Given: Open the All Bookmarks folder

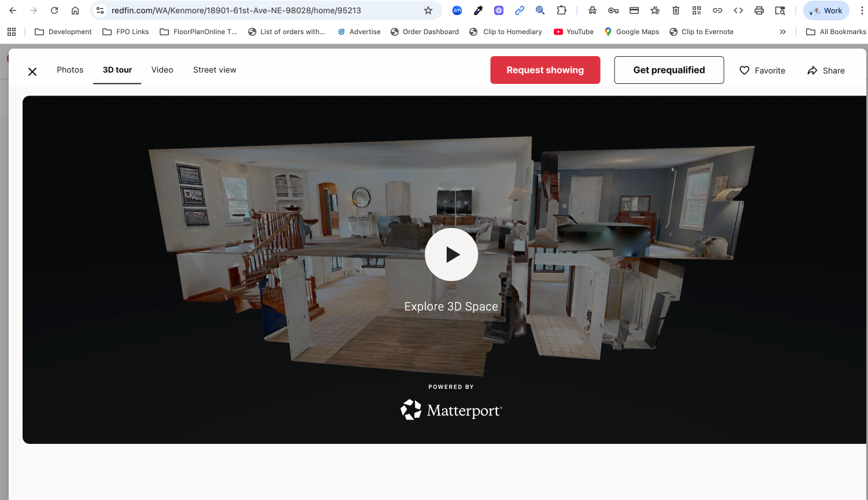Looking at the screenshot, I should tap(836, 32).
